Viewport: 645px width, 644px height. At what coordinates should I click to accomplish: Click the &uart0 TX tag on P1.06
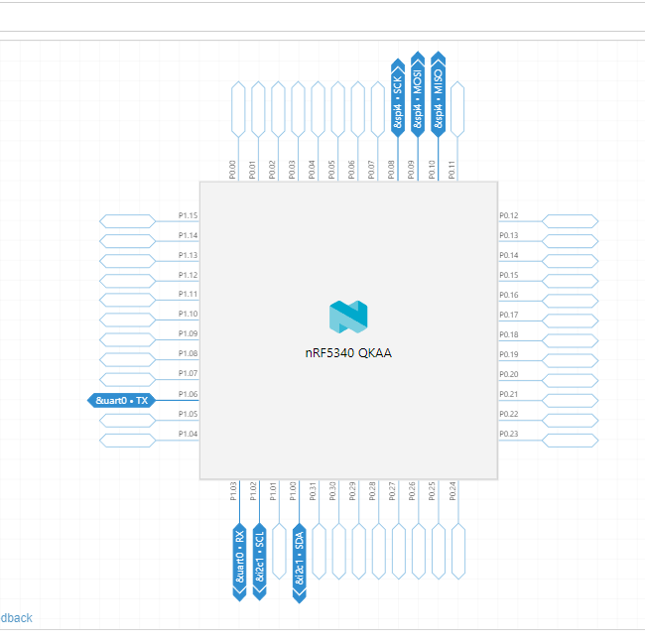click(x=122, y=400)
